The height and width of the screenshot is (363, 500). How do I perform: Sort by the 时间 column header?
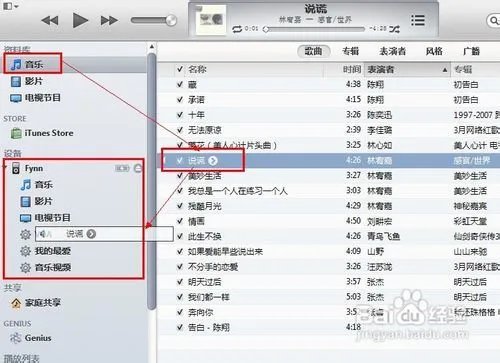(352, 69)
